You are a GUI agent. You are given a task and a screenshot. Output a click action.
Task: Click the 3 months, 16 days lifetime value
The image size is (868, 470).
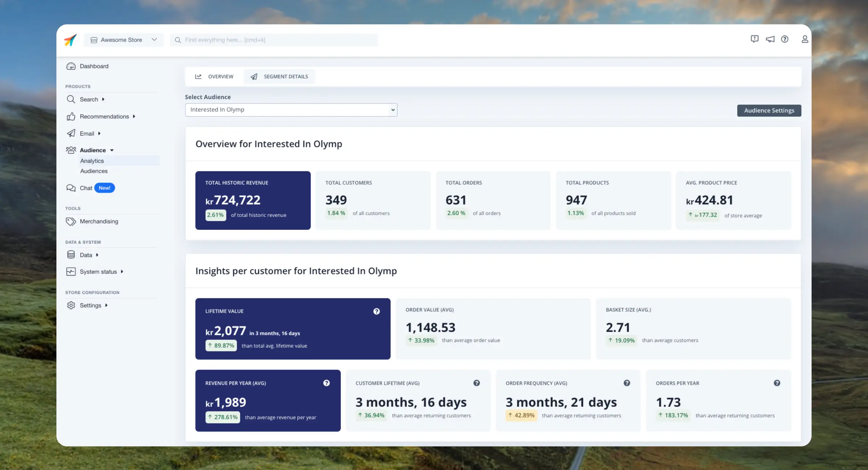(411, 402)
